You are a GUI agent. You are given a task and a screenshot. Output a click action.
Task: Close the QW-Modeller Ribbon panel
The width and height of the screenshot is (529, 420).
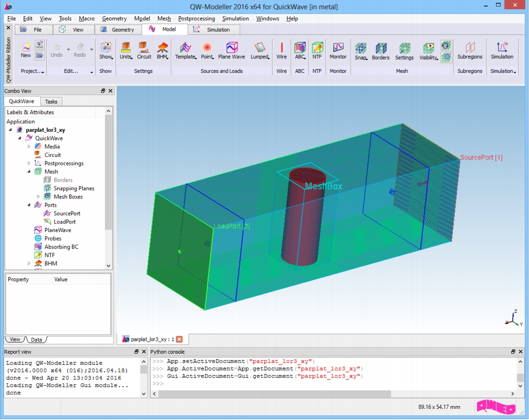point(8,28)
